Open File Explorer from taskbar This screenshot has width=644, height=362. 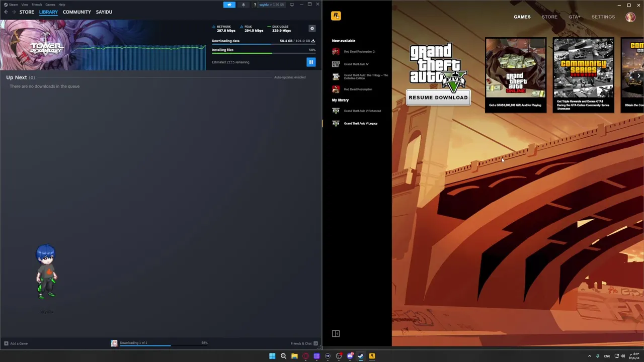(x=294, y=356)
